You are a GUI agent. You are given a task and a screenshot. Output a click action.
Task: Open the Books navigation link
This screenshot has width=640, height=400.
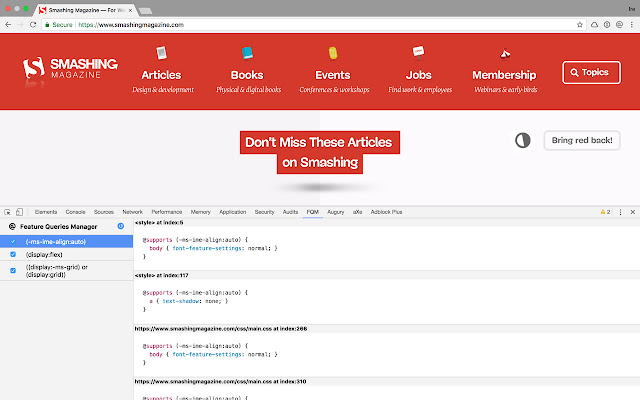pos(247,75)
